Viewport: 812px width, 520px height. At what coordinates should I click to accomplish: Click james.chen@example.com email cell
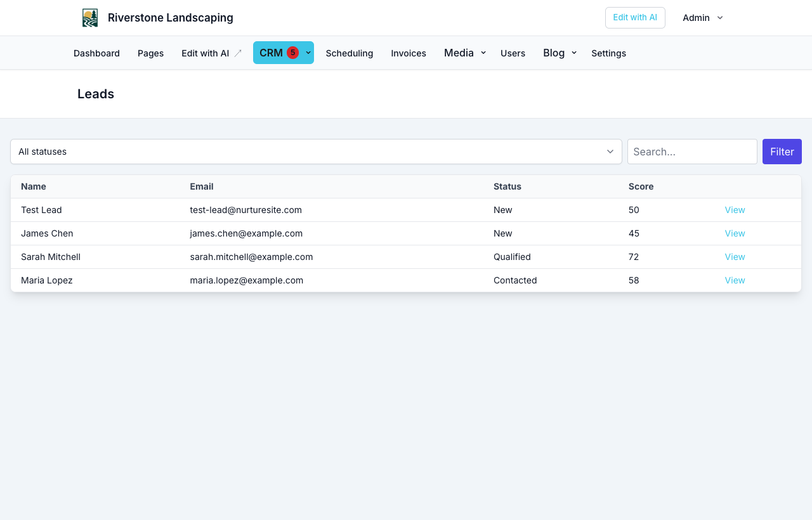pyautogui.click(x=246, y=233)
